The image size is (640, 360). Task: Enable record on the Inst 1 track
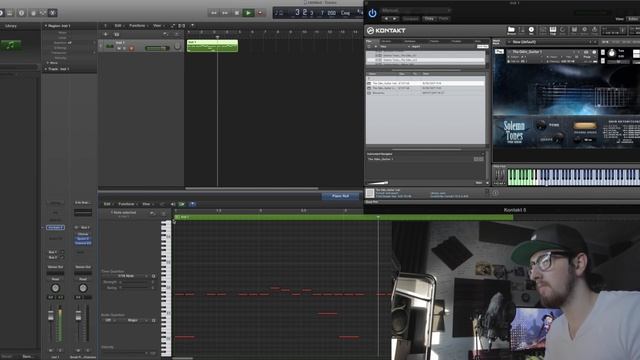click(x=131, y=48)
